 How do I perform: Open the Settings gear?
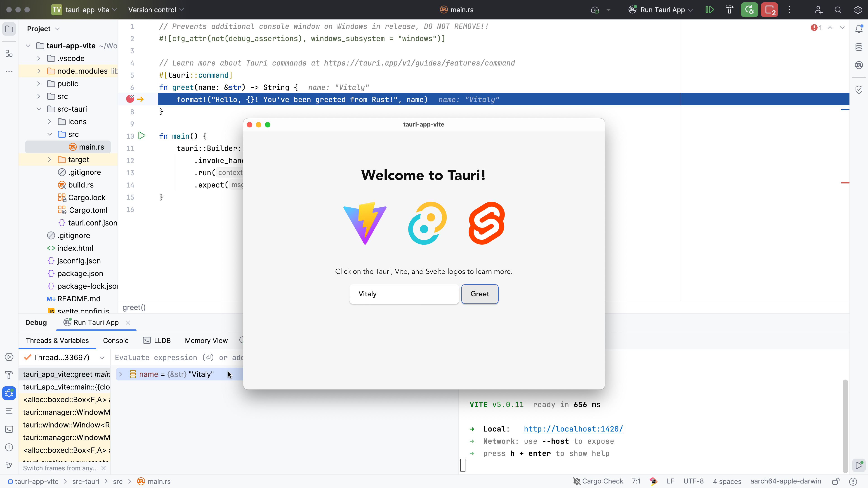[858, 10]
